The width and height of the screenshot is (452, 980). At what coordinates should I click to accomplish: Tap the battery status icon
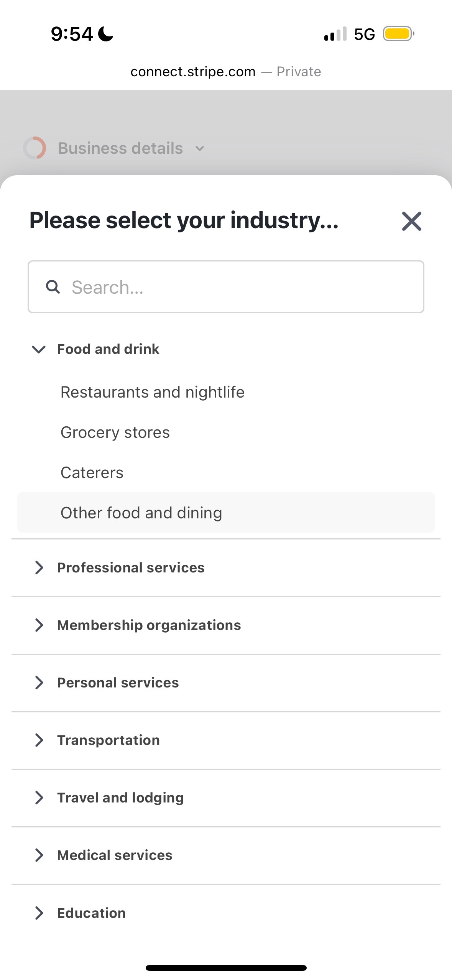pos(398,34)
